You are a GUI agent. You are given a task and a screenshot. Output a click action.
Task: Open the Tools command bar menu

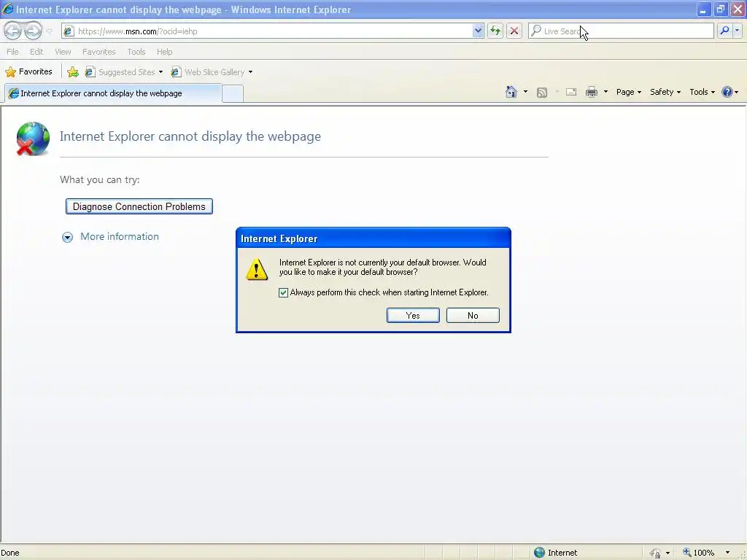click(702, 92)
